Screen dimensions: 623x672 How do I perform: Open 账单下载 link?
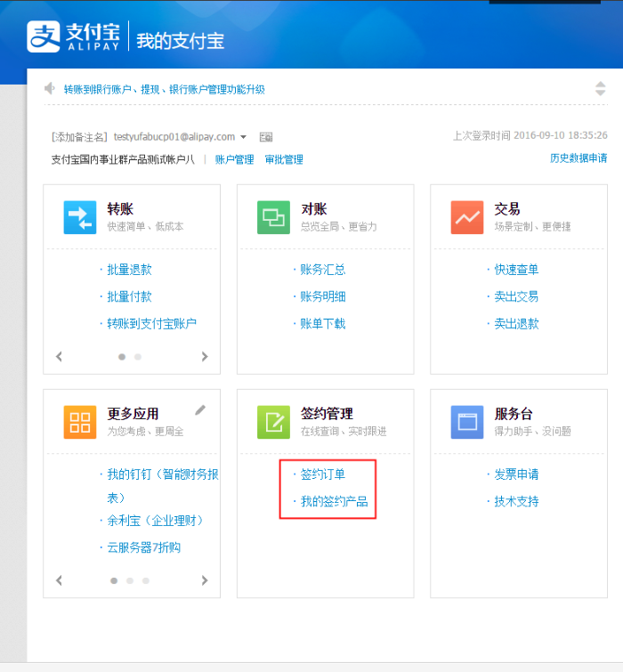click(323, 324)
